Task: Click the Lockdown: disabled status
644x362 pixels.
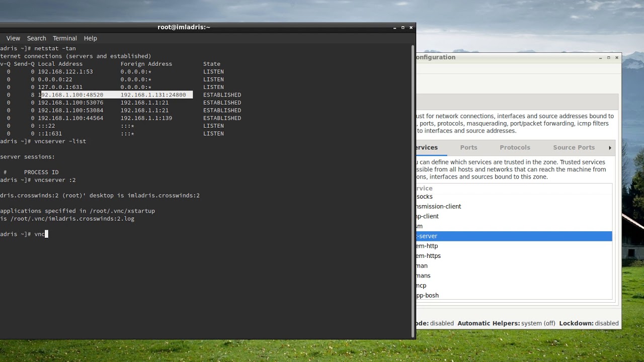Action: [x=589, y=323]
